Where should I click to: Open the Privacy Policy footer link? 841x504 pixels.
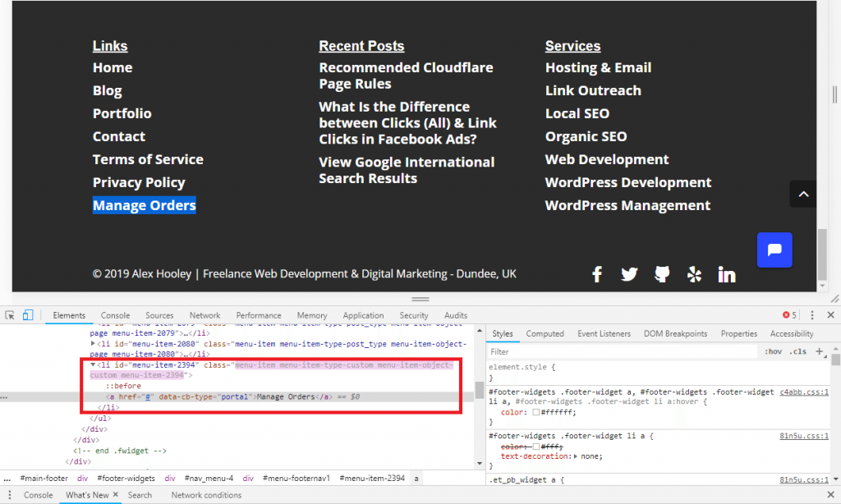click(139, 183)
